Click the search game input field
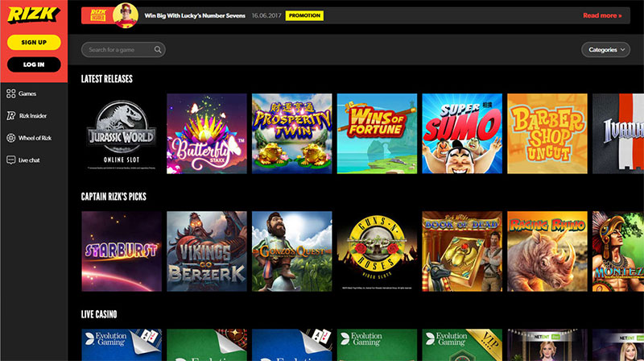This screenshot has width=644, height=361. [123, 50]
